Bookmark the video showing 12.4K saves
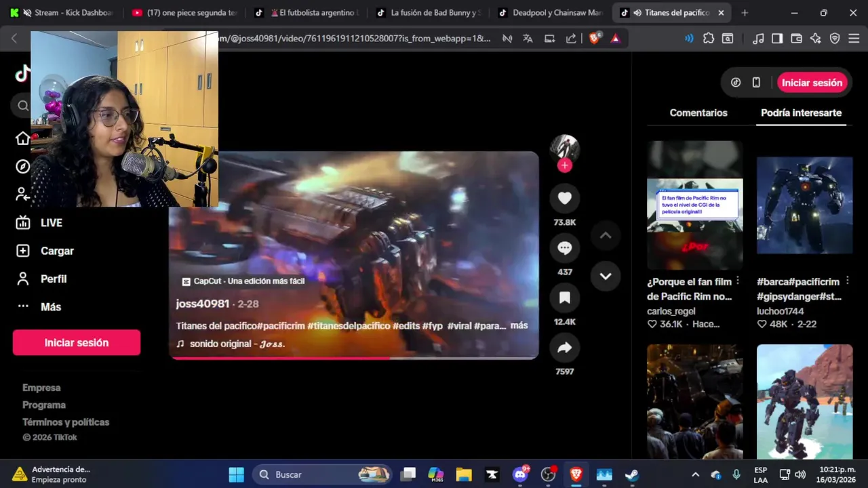This screenshot has height=488, width=868. 565,298
